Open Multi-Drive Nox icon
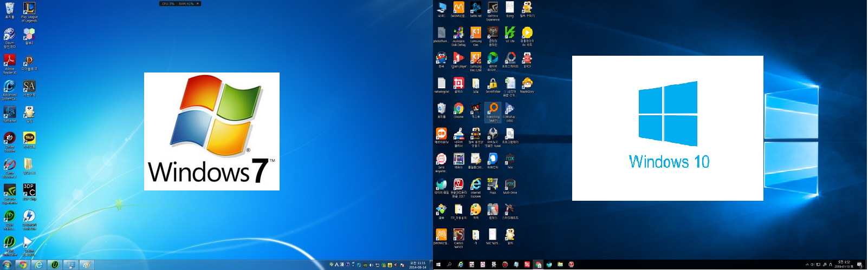The height and width of the screenshot is (270, 868). tap(510, 186)
